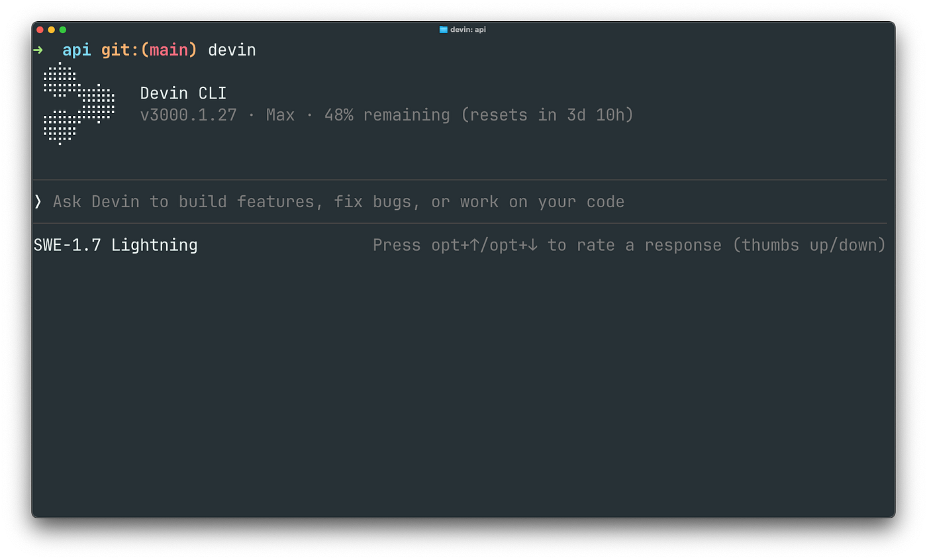Click the opt+↑/opt+↓ rate response hint
Viewport: 927px width, 560px height.
click(x=629, y=246)
